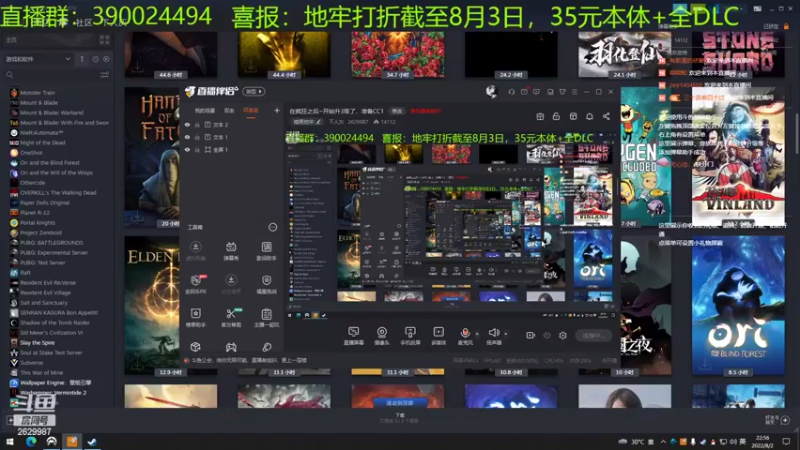
Task: Open Steam downloads at bottom bar
Action: (x=399, y=418)
